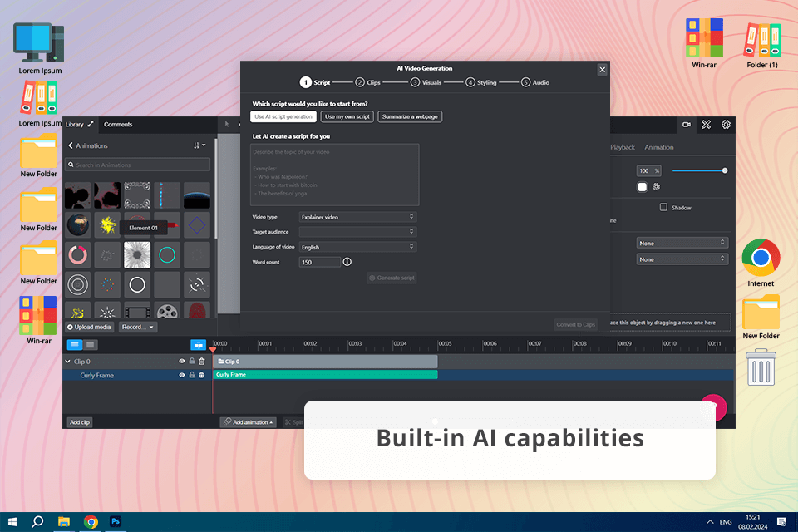Screen dimensions: 798x532
Task: Go to the Clips step
Action: (367, 82)
